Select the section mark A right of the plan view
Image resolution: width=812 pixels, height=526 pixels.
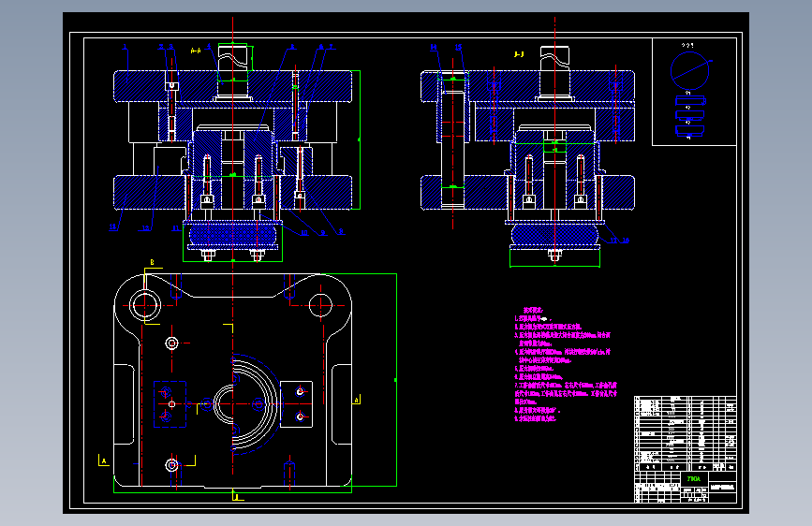pos(357,401)
